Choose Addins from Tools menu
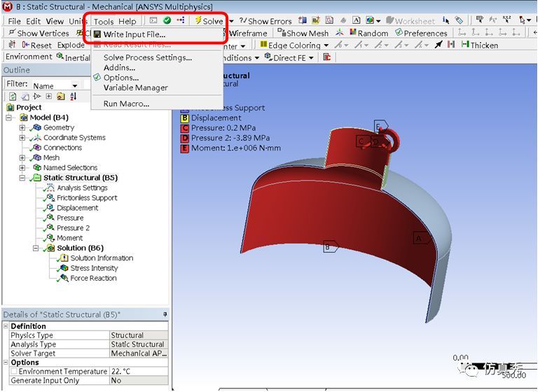Screen dimensions: 540x392 point(119,67)
